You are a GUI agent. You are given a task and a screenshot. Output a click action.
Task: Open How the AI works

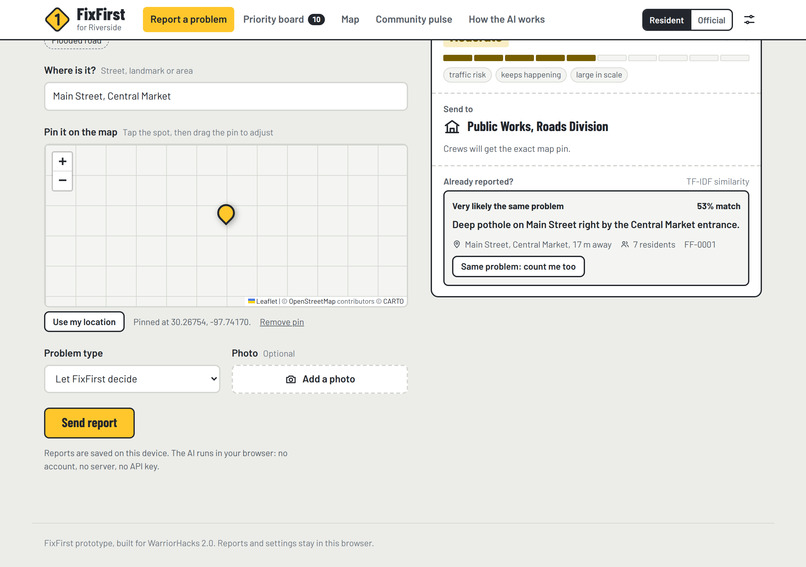pyautogui.click(x=506, y=20)
